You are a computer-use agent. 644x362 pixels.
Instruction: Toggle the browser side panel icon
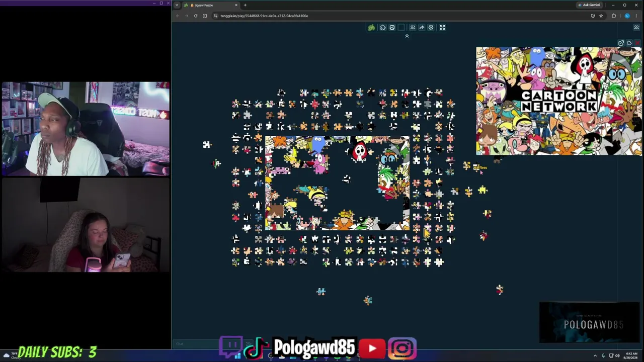click(205, 16)
